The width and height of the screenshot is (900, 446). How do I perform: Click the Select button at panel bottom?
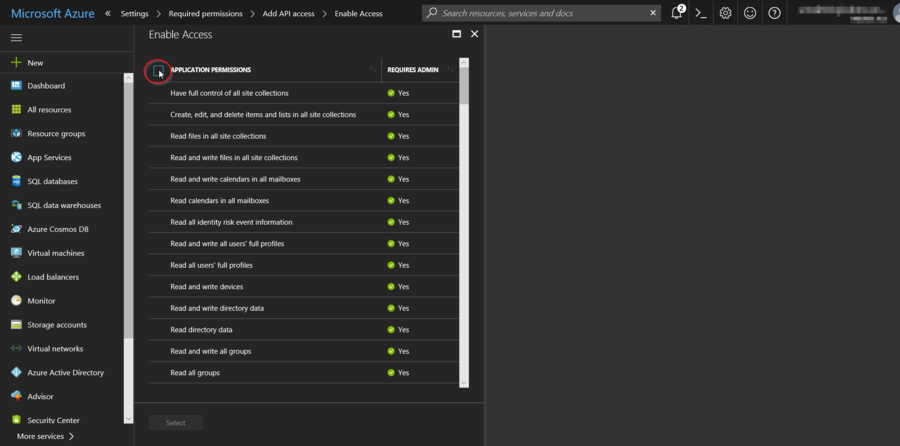coord(175,423)
